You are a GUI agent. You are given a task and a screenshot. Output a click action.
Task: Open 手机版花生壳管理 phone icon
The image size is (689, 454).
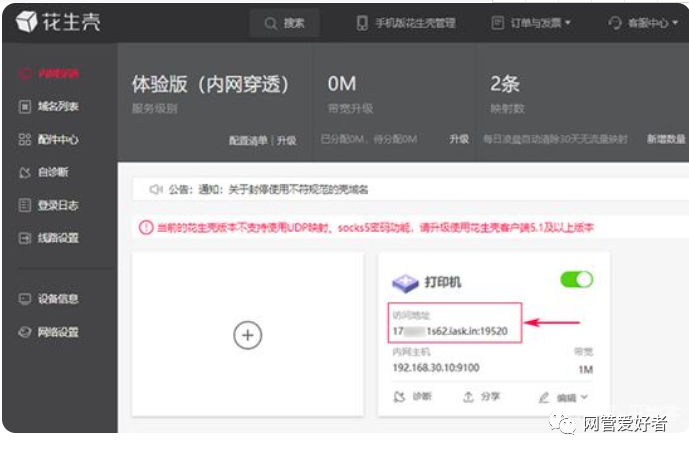click(362, 23)
